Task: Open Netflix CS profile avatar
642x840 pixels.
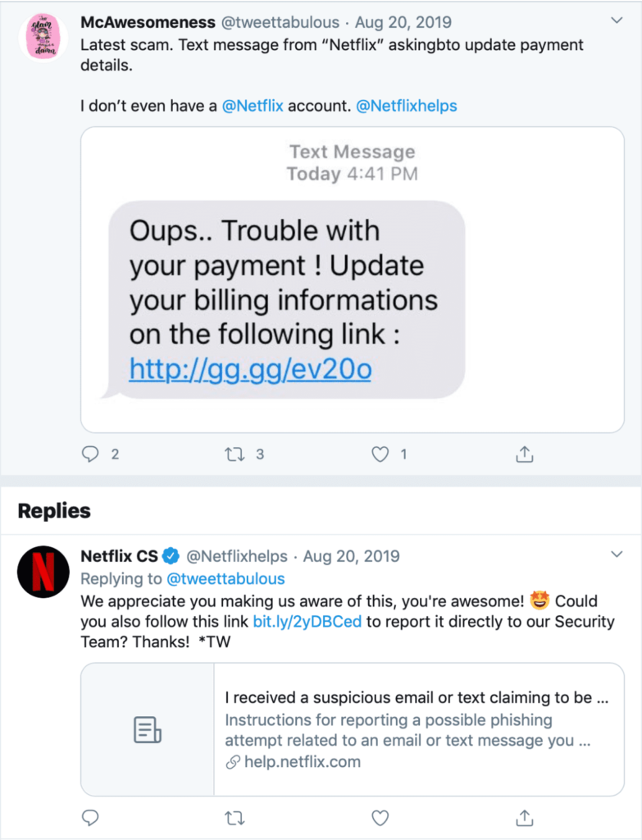Action: [43, 571]
